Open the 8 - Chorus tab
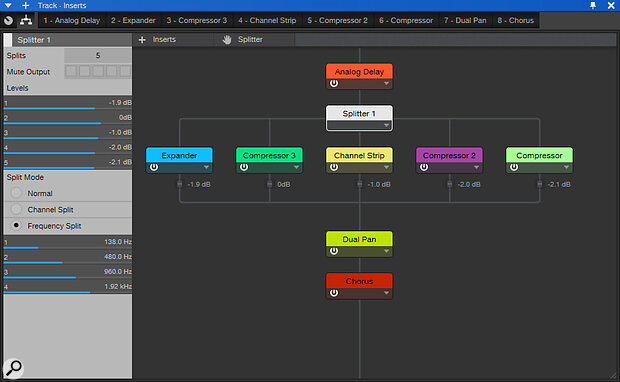Image resolution: width=620 pixels, height=382 pixels. [x=516, y=20]
